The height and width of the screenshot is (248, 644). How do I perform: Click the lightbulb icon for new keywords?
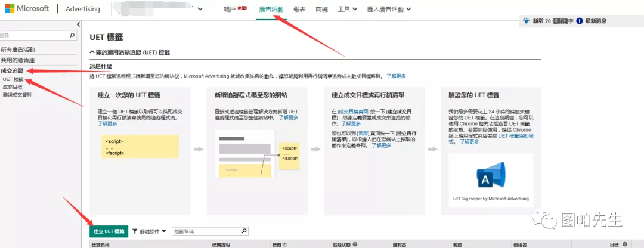(x=525, y=21)
